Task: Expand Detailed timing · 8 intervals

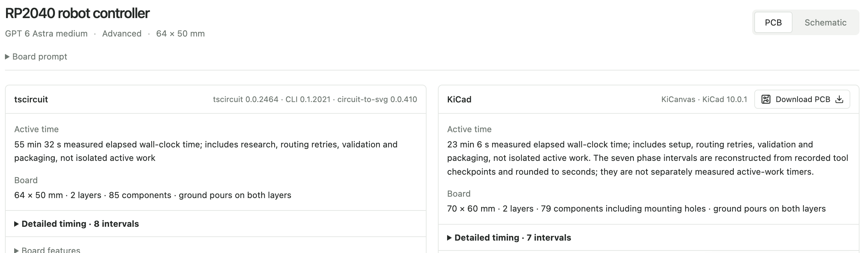Action: (77, 224)
